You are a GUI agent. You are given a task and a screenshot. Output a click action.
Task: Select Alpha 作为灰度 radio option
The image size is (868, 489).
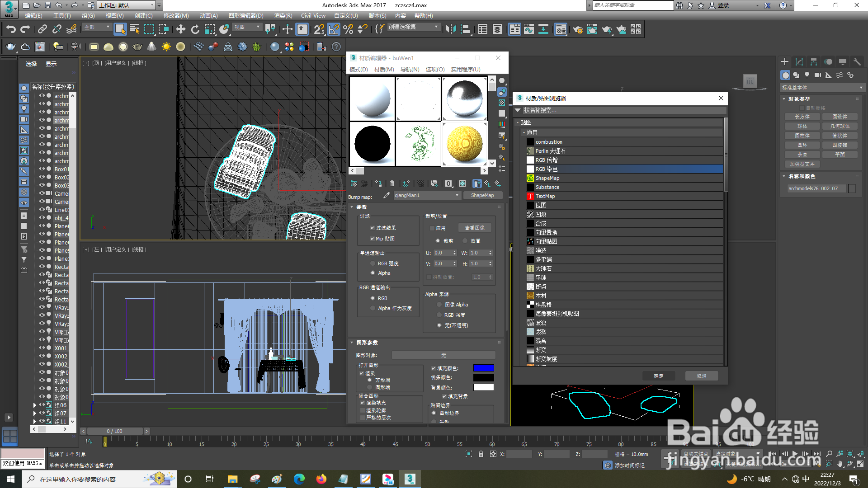[373, 308]
